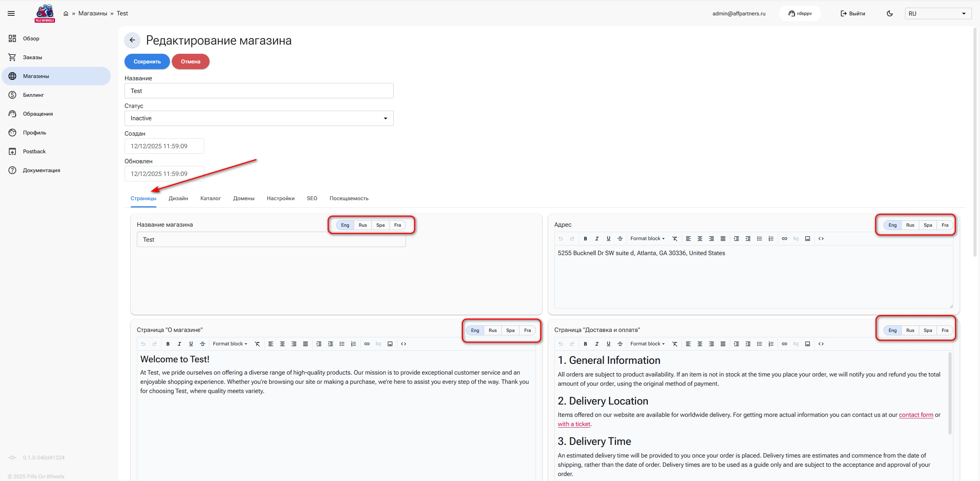Screen dimensions: 980x481
Task: Click the Сохранить button
Action: point(147,61)
